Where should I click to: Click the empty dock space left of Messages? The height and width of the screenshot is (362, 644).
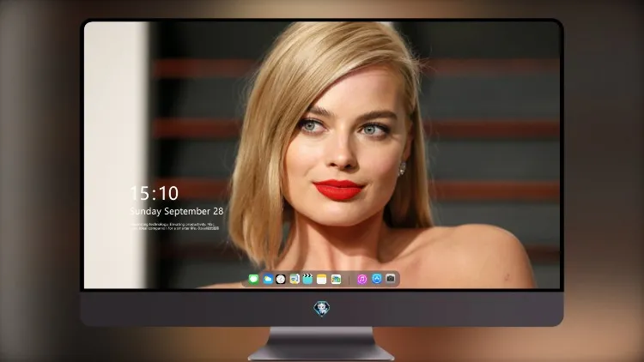pos(246,279)
